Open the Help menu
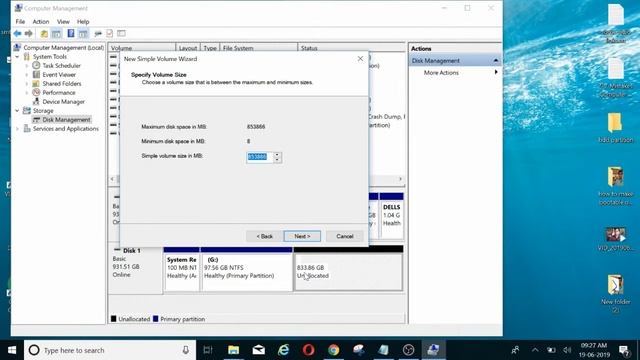The height and width of the screenshot is (360, 640). pos(83,22)
